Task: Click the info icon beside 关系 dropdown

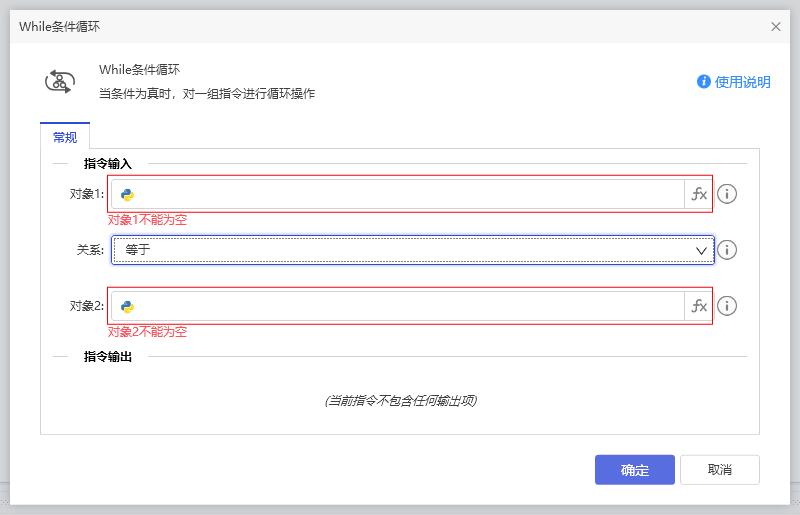Action: (727, 250)
